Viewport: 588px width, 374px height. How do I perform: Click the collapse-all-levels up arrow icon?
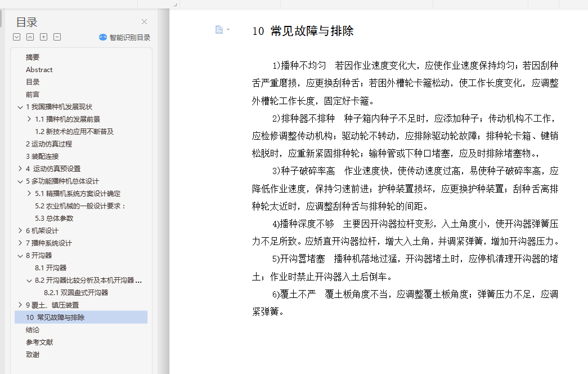pos(30,37)
